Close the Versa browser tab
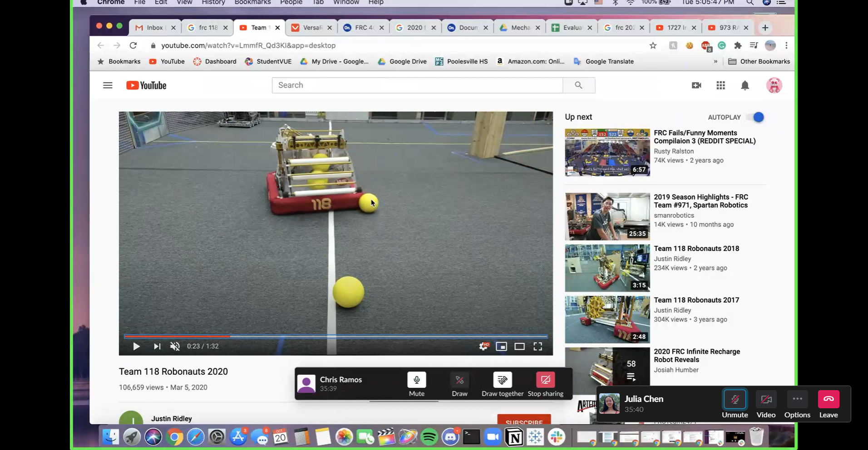 point(330,28)
